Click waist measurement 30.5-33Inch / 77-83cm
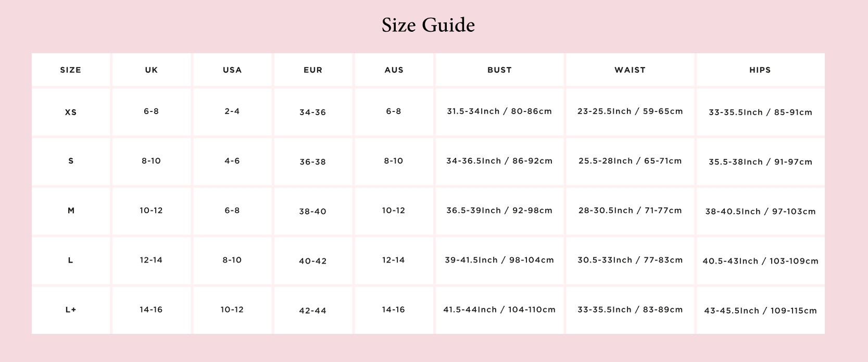Viewport: 868px width, 362px height. (630, 260)
